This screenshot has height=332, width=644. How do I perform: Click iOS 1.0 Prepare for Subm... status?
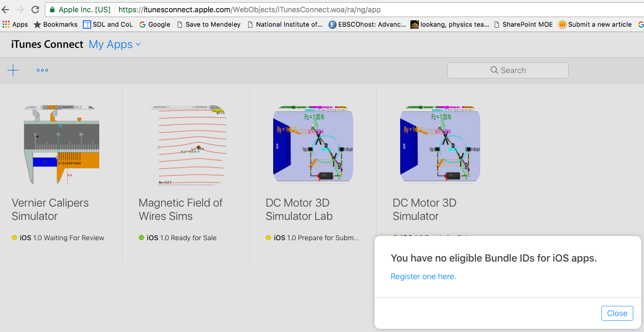tap(313, 238)
